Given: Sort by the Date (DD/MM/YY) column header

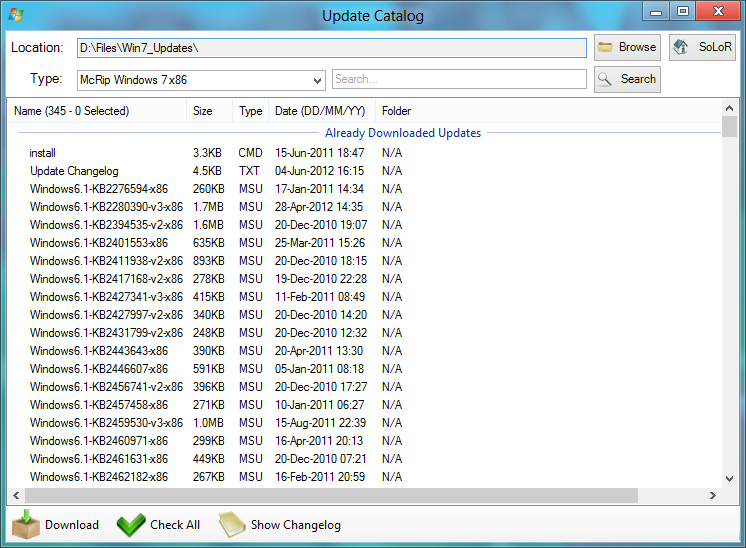Looking at the screenshot, I should [x=322, y=111].
